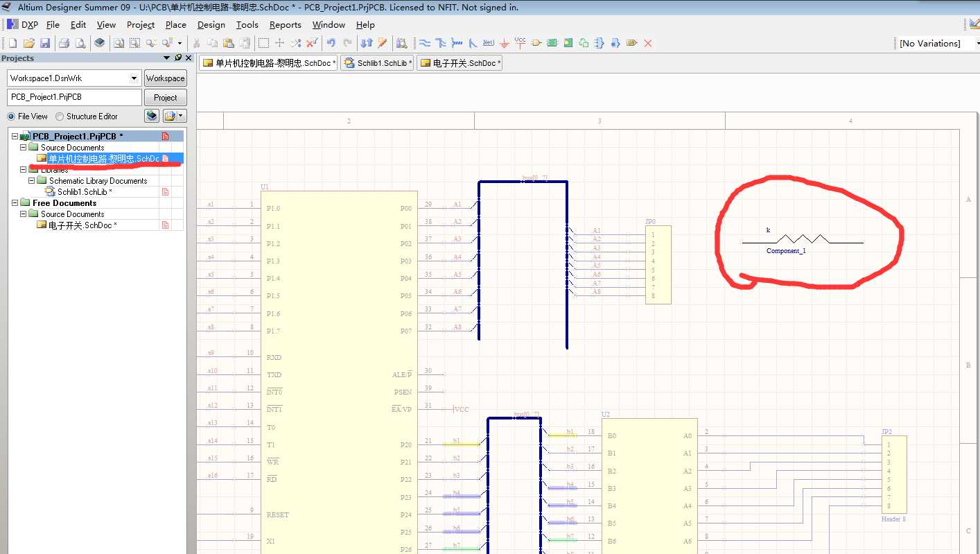Image resolution: width=980 pixels, height=554 pixels.
Task: Select the Place Part tool
Action: click(x=536, y=43)
